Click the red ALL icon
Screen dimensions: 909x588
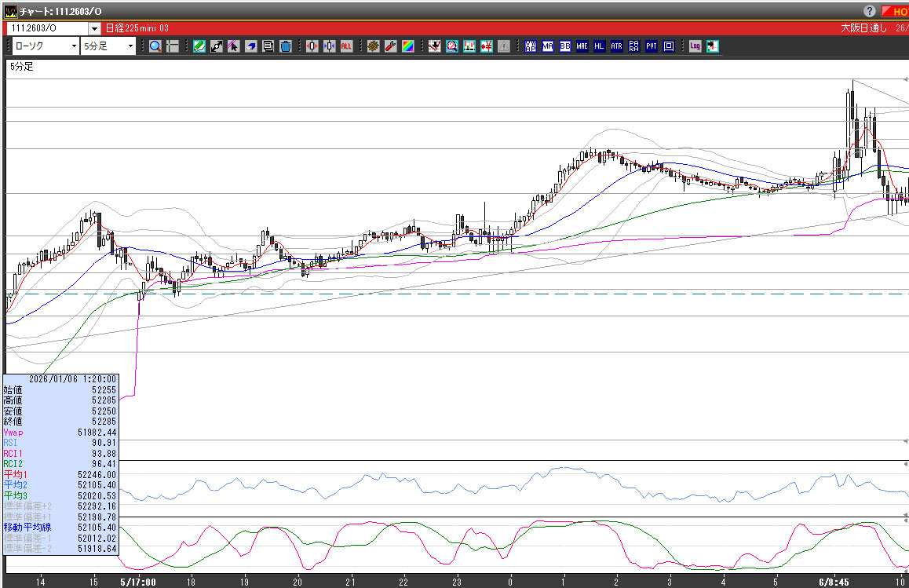(x=346, y=46)
